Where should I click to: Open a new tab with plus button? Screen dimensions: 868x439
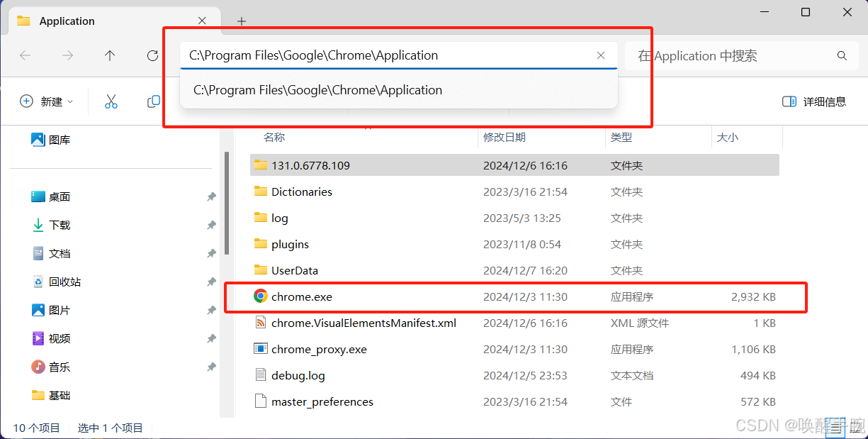pyautogui.click(x=242, y=21)
